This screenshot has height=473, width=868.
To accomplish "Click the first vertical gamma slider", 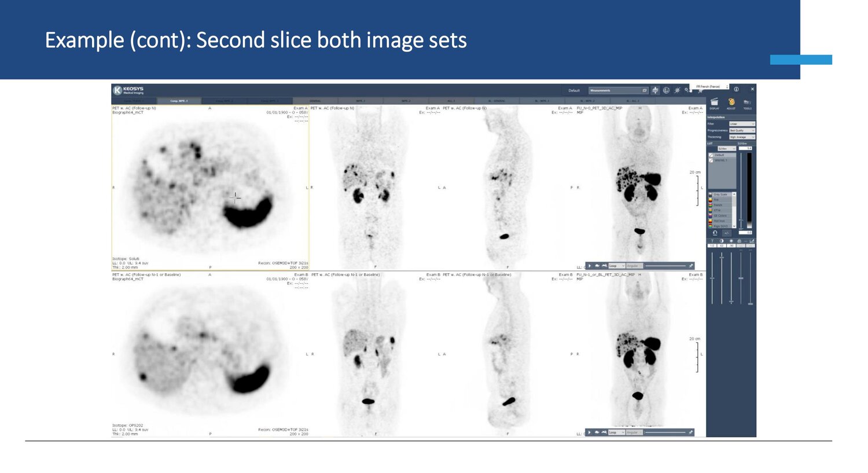I will pos(712,278).
